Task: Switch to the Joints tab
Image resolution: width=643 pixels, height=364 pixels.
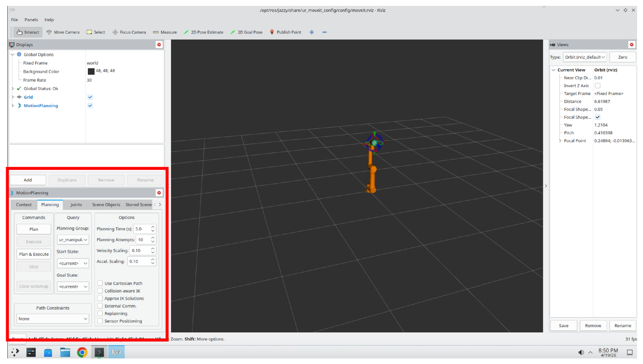Action: (x=76, y=205)
